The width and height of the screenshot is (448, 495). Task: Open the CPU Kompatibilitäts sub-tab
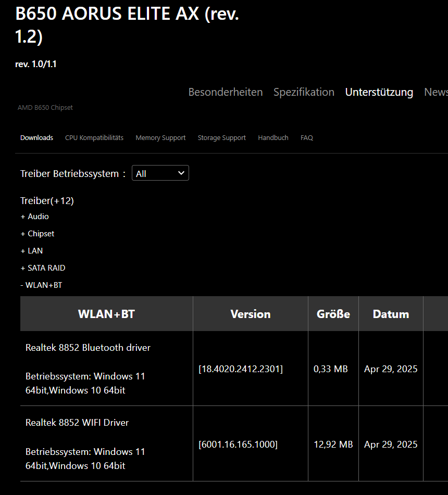tap(94, 138)
